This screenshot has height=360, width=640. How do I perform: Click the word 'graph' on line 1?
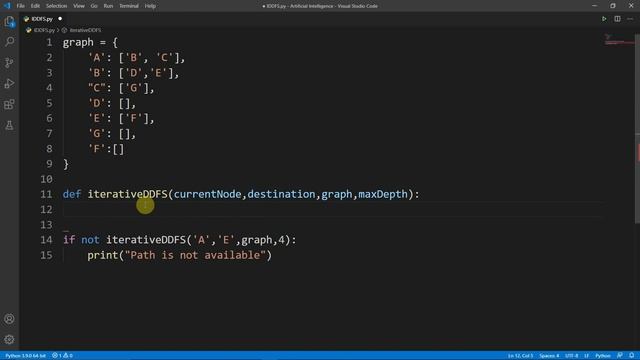[78, 42]
